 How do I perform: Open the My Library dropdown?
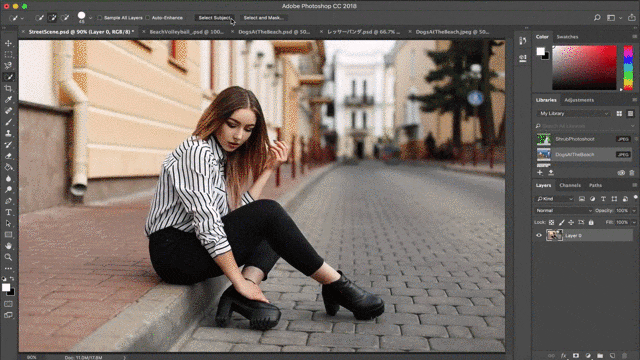[573, 113]
